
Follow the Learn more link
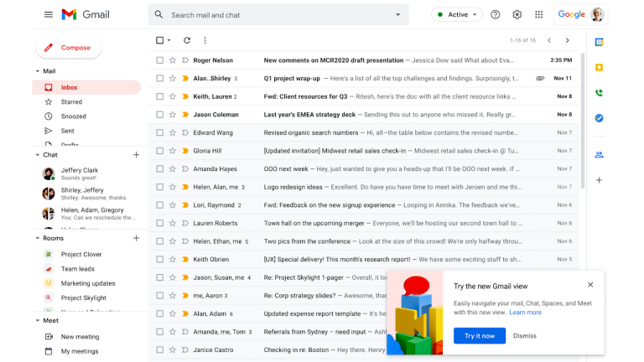(525, 313)
